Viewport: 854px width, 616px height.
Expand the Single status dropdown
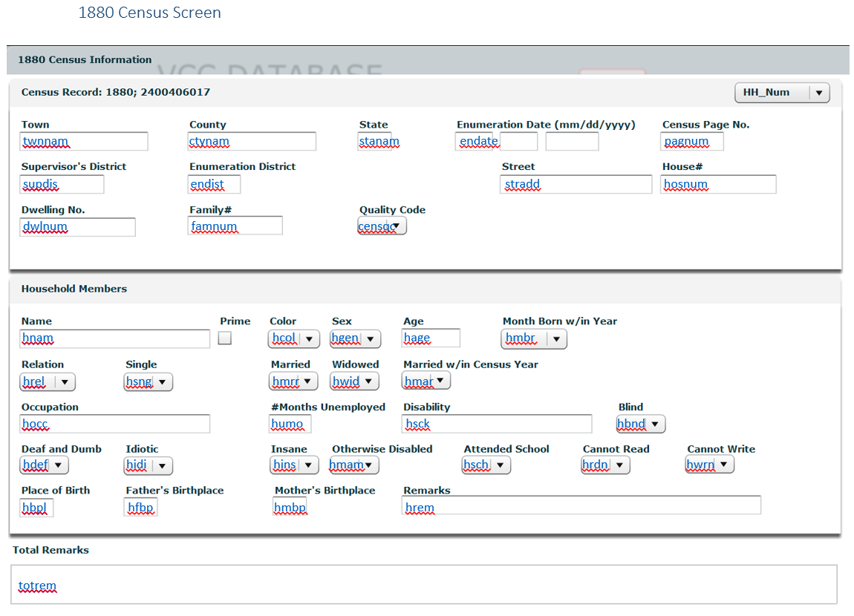149,382
